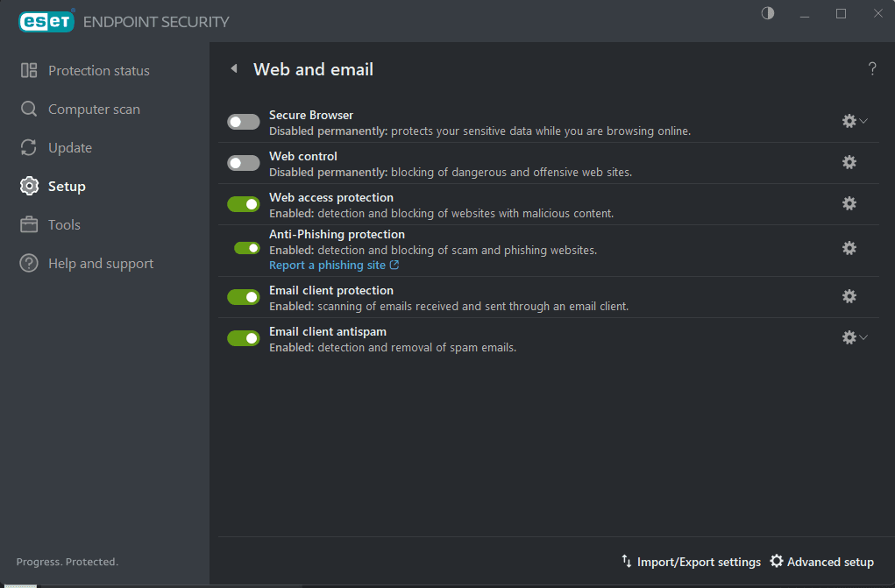Click the Web and email heading
Screen dimensions: 895x588
coord(313,69)
